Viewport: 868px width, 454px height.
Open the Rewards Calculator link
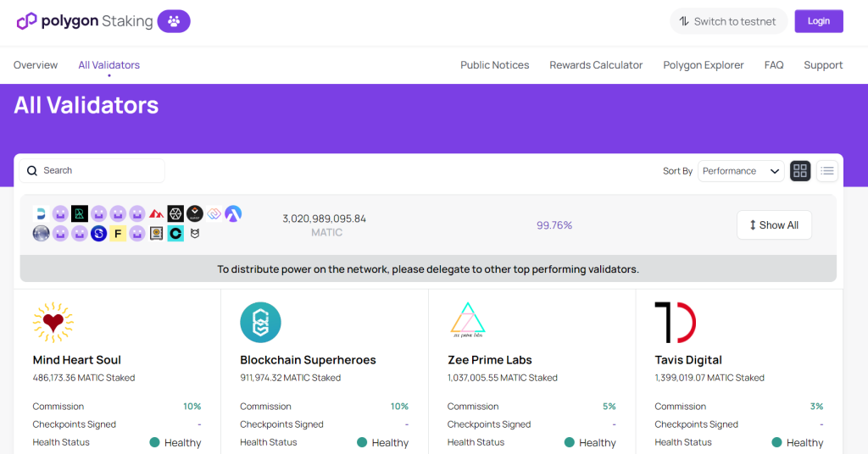tap(596, 65)
